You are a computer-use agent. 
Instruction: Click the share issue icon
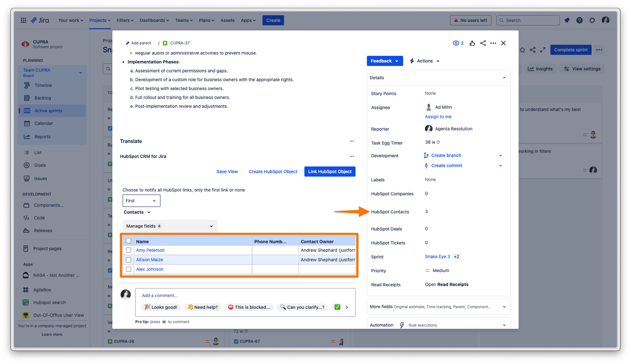click(483, 43)
